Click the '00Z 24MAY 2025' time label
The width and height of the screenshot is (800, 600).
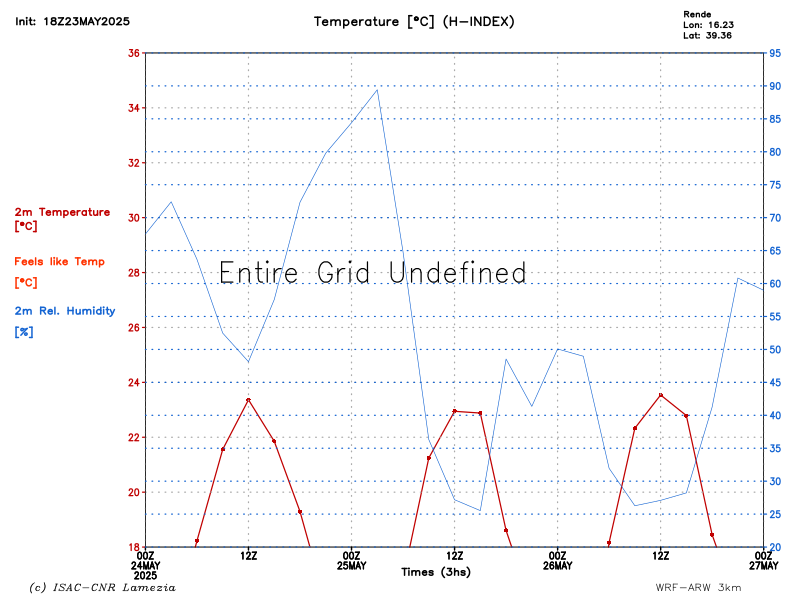pos(146,565)
